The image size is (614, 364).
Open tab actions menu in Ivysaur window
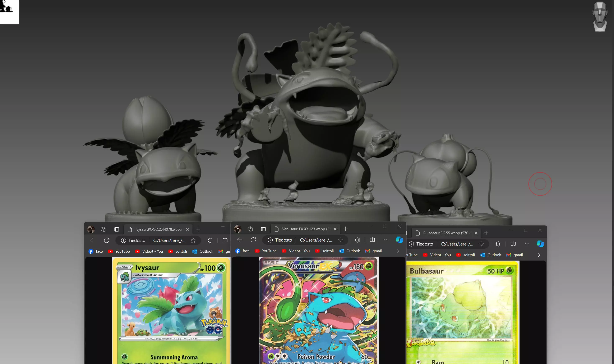click(x=117, y=229)
